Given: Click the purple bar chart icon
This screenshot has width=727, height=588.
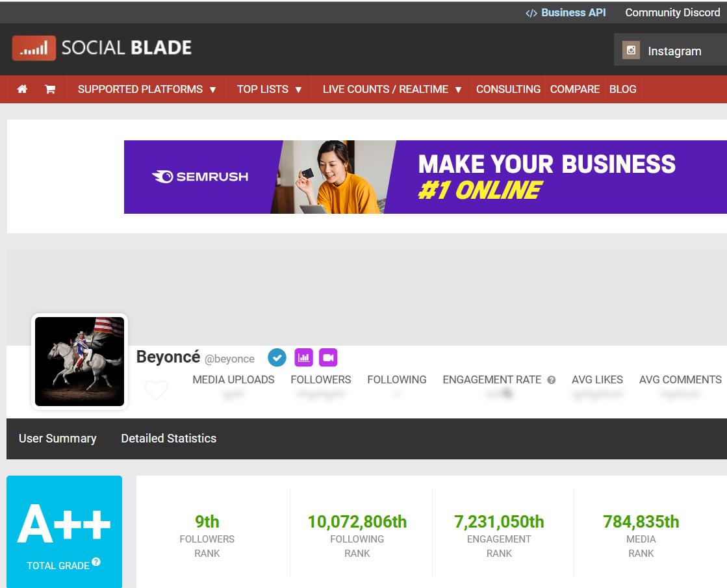Looking at the screenshot, I should (x=303, y=357).
